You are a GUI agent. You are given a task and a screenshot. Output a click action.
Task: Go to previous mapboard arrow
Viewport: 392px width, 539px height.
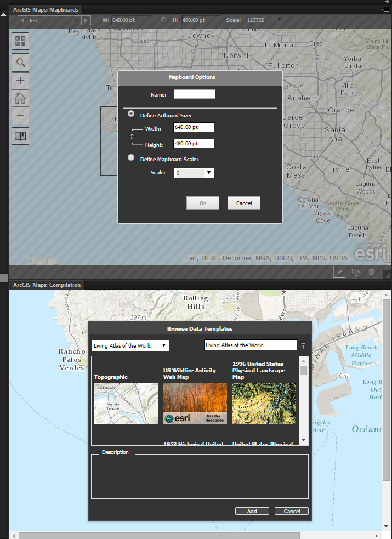click(22, 21)
